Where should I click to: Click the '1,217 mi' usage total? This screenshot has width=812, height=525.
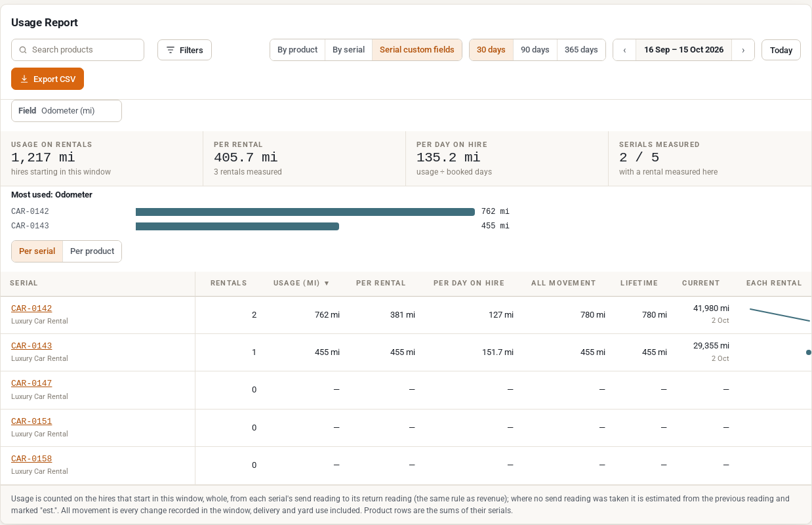coord(43,157)
